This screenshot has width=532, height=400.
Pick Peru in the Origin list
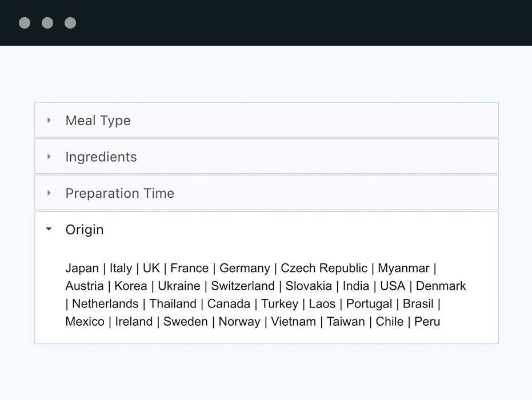427,322
